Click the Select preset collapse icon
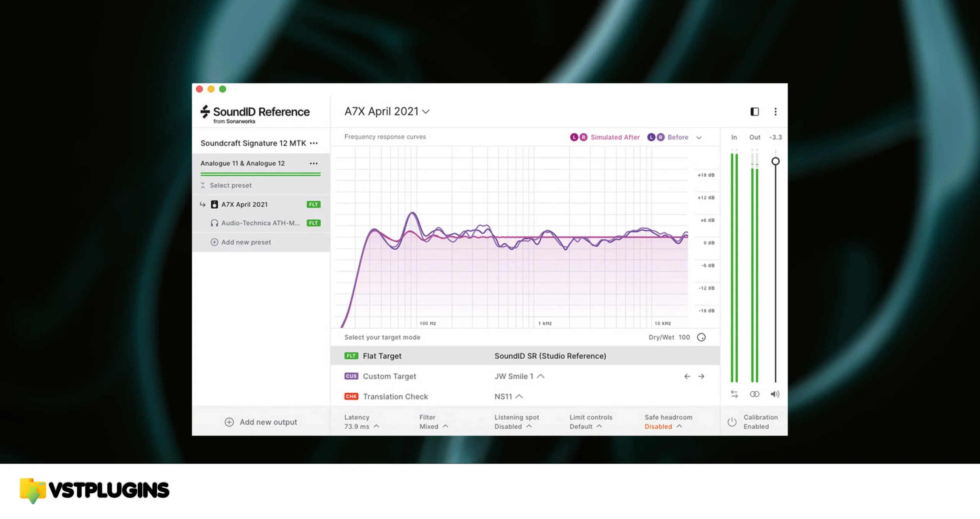Image resolution: width=980 pixels, height=519 pixels. pos(203,185)
